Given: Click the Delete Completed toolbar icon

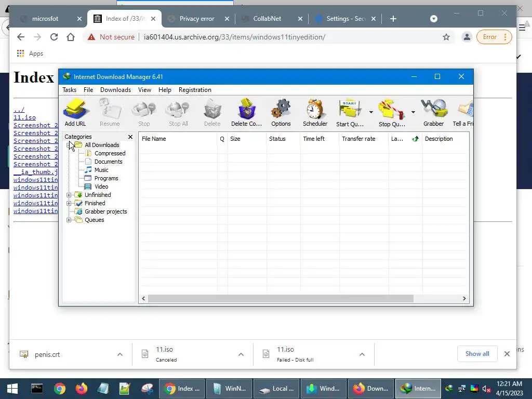Looking at the screenshot, I should click(x=247, y=112).
